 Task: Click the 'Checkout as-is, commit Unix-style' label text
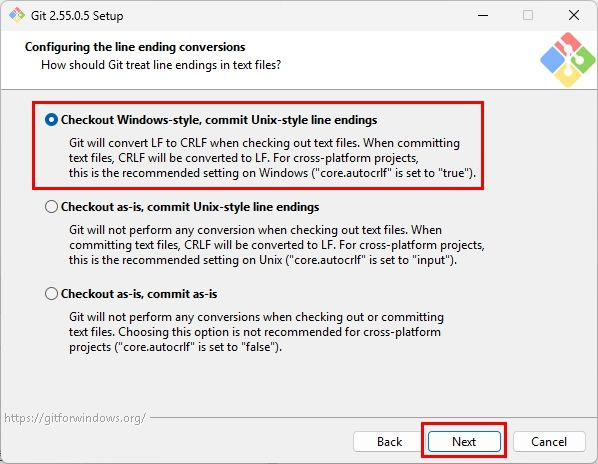point(190,207)
